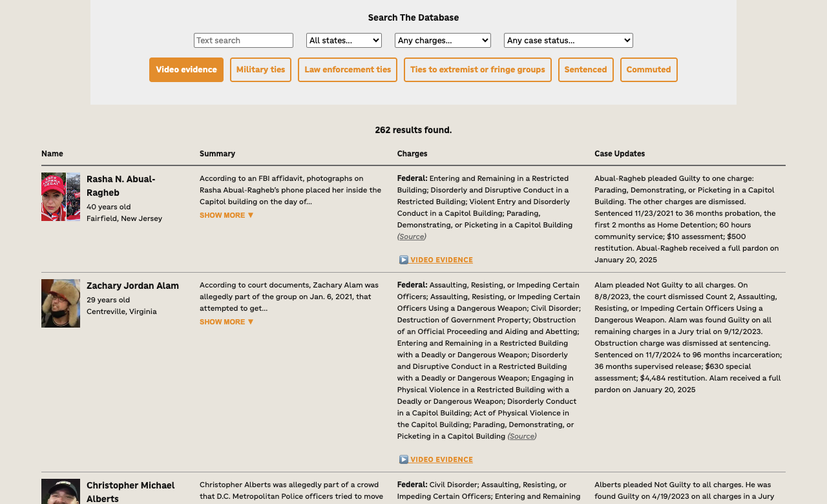Toggle the Law enforcement ties filter
827x504 pixels.
click(x=348, y=70)
